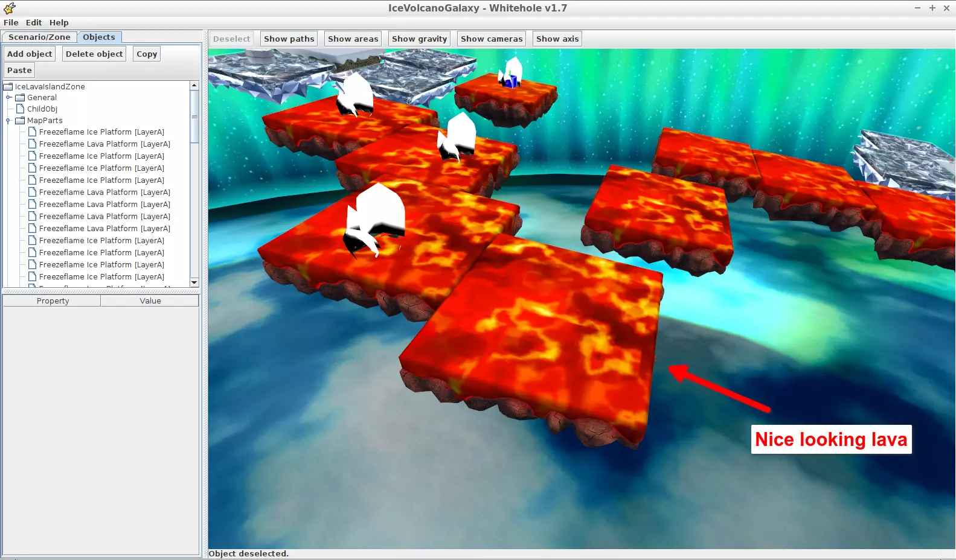Click the object tree scrollbar down arrow
The image size is (956, 560).
tap(194, 282)
